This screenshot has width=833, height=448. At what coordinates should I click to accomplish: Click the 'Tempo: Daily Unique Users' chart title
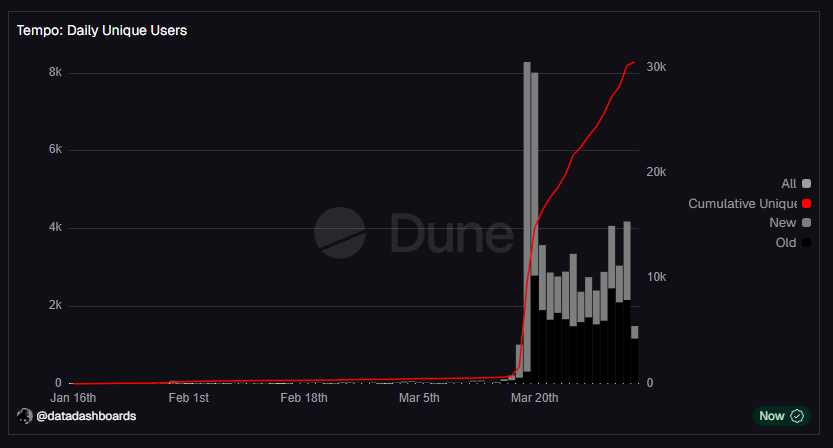pyautogui.click(x=102, y=30)
